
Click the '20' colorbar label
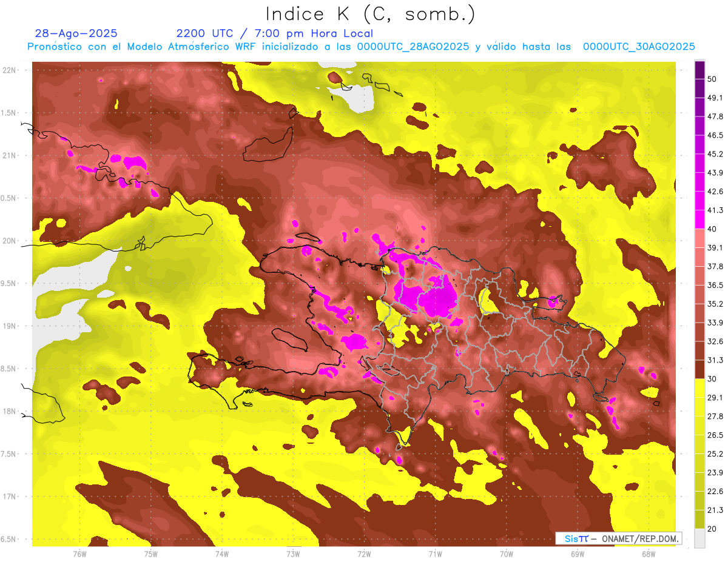713,529
